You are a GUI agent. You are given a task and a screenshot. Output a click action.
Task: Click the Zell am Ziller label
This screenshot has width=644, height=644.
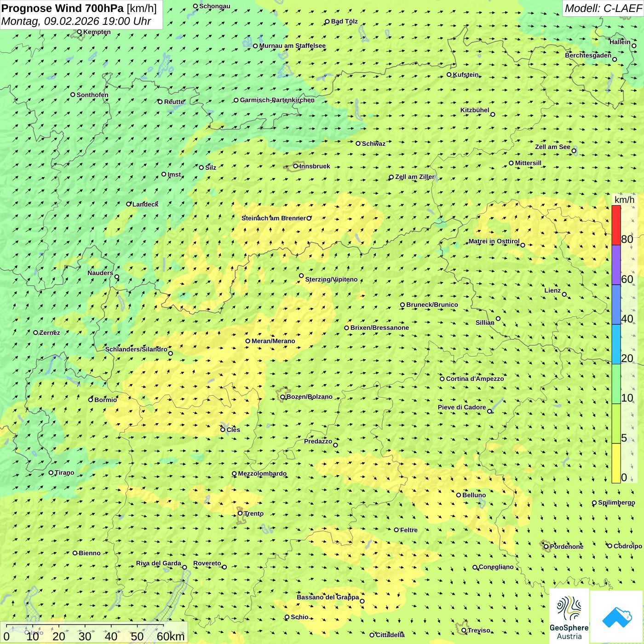[414, 177]
